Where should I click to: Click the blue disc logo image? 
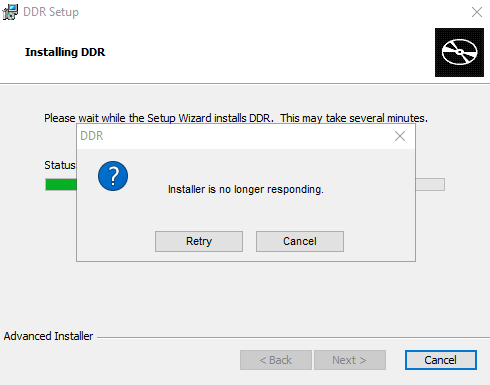pyautogui.click(x=459, y=52)
